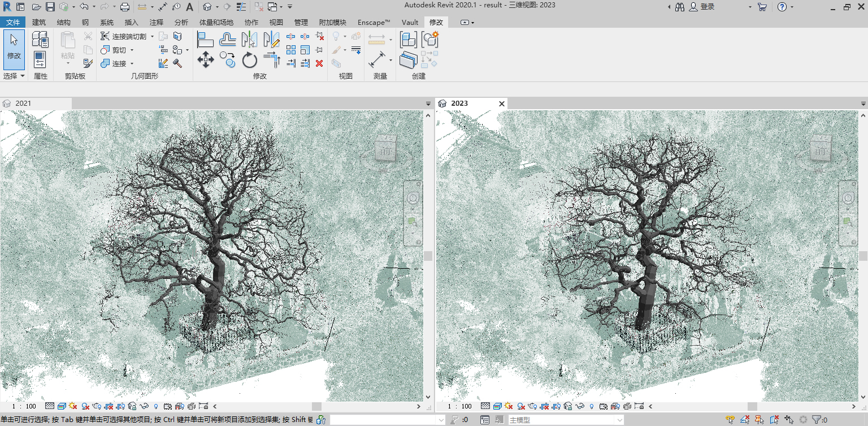Click the Text (A) icon in quick access toolbar

[189, 7]
